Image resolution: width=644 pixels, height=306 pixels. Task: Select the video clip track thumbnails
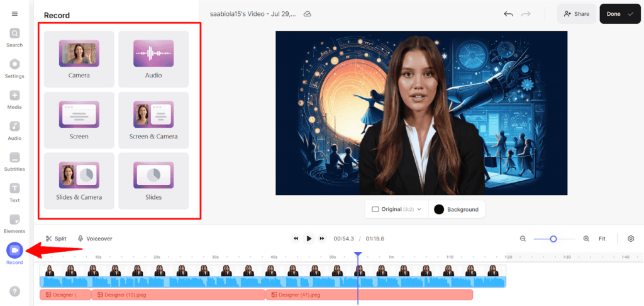pos(273,270)
